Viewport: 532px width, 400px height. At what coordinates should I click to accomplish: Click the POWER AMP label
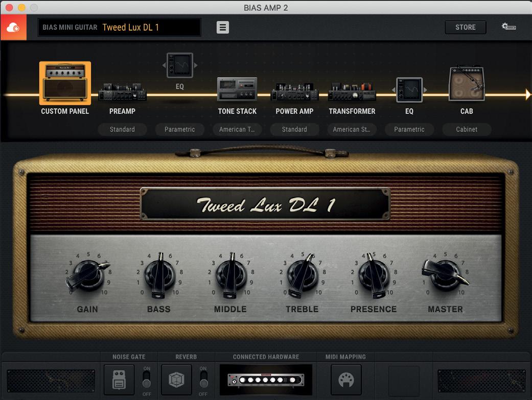click(294, 111)
